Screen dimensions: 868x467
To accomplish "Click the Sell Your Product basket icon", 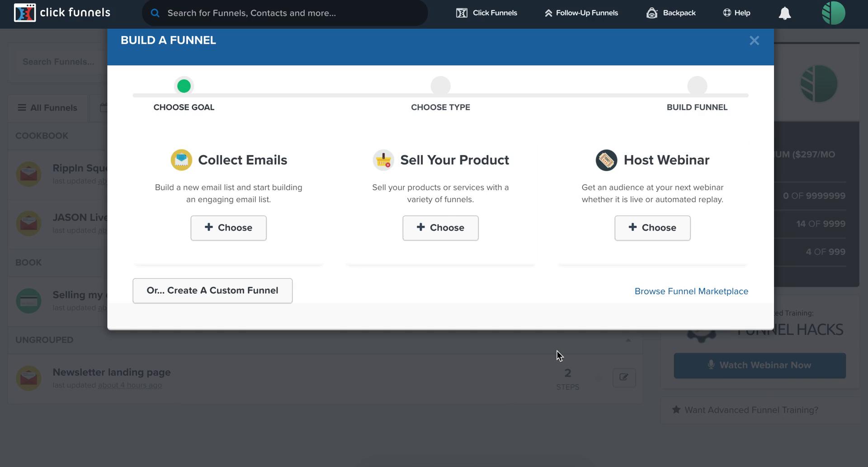I will point(383,160).
